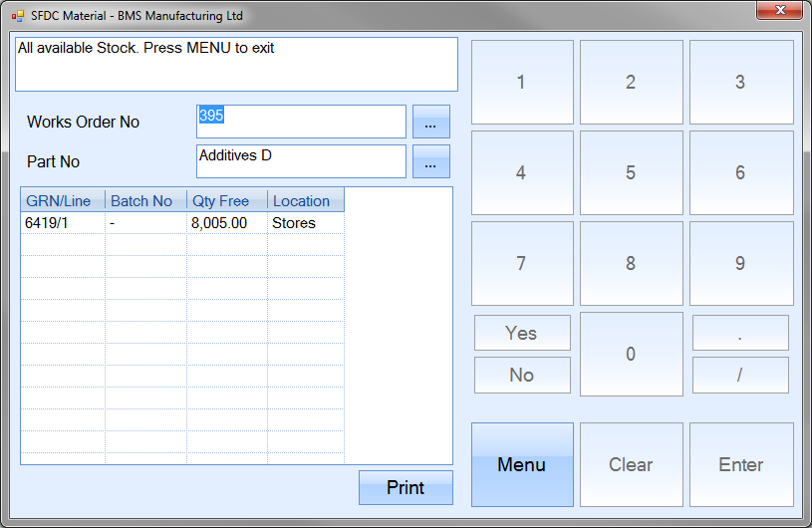This screenshot has width=812, height=528.
Task: Tap the keypad digit 2
Action: (632, 83)
